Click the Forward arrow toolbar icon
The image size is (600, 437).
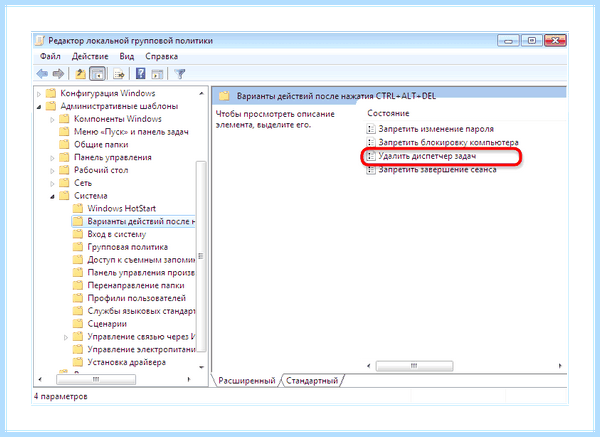tap(58, 74)
